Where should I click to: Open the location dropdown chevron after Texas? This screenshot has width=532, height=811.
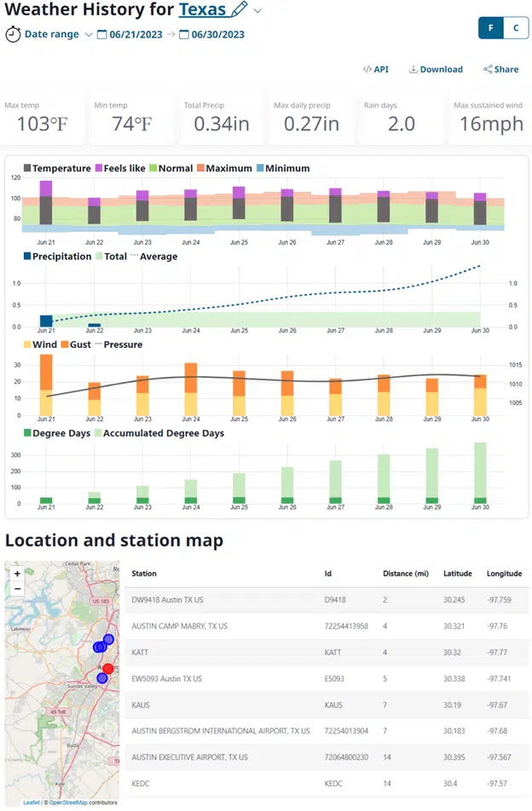pyautogui.click(x=258, y=11)
